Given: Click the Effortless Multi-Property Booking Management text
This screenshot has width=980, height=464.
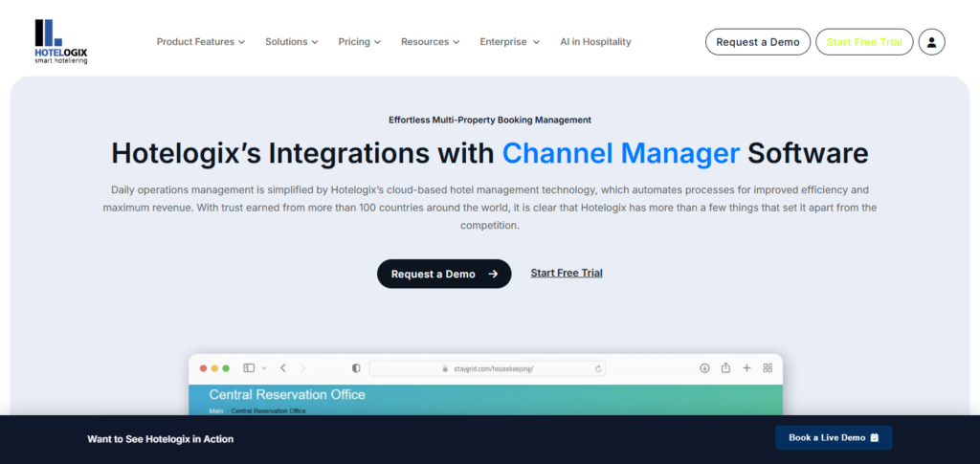Looking at the screenshot, I should click(490, 120).
